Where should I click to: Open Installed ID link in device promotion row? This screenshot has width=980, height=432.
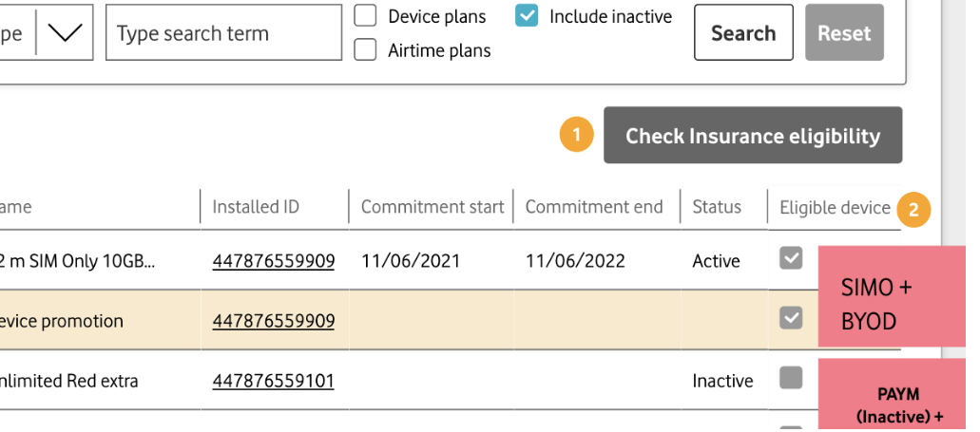click(273, 321)
